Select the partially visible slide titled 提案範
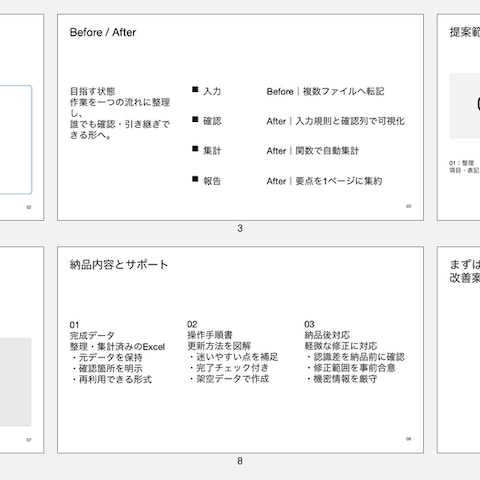The image size is (480, 480). [458, 117]
